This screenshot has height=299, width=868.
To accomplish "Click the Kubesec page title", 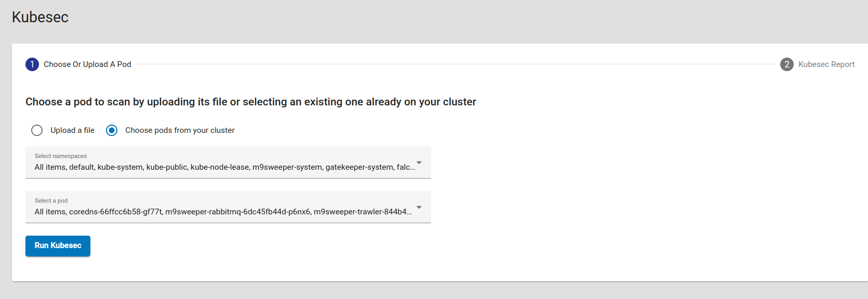I will (40, 17).
